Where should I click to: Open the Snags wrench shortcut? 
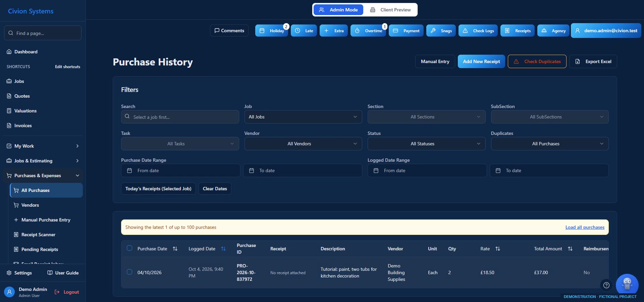point(441,31)
